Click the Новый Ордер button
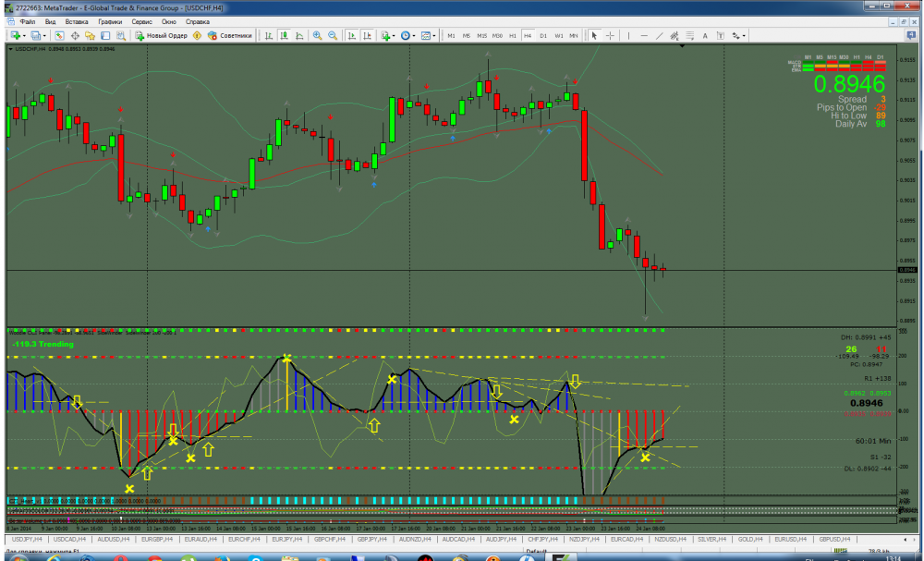Image resolution: width=924 pixels, height=561 pixels. [x=161, y=35]
